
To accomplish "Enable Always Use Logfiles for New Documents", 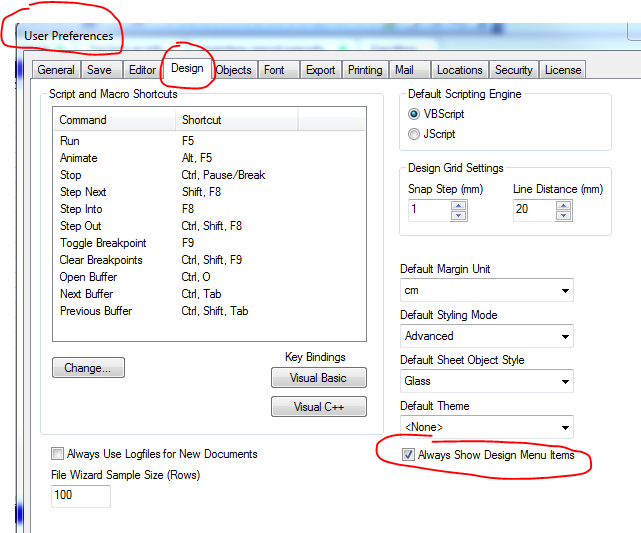I will [x=58, y=454].
